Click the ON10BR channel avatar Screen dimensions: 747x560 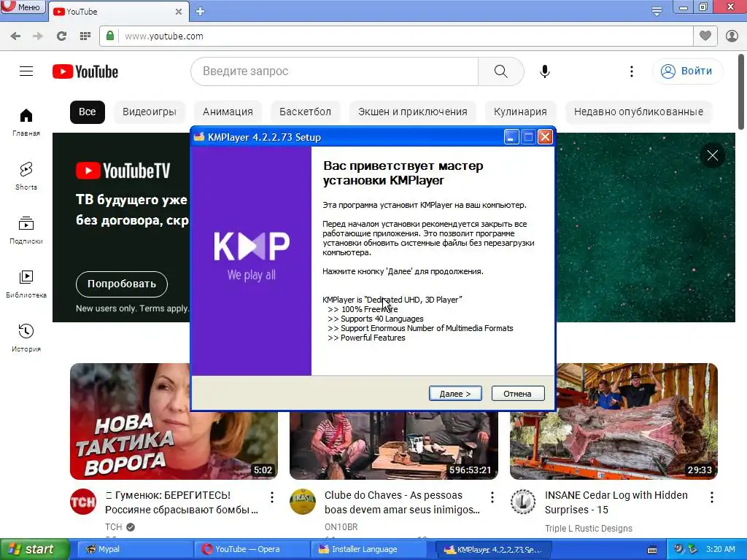tap(303, 502)
